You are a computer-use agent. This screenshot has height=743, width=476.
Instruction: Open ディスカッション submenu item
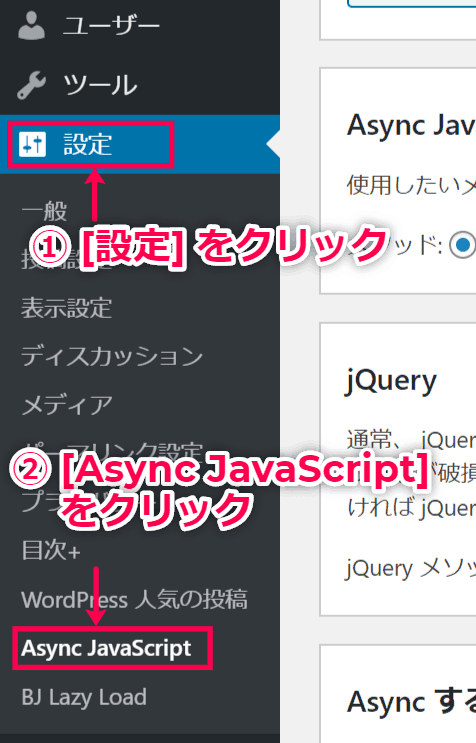coord(112,356)
